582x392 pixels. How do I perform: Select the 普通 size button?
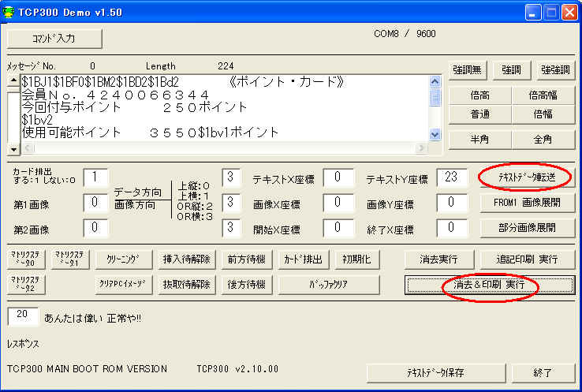480,114
